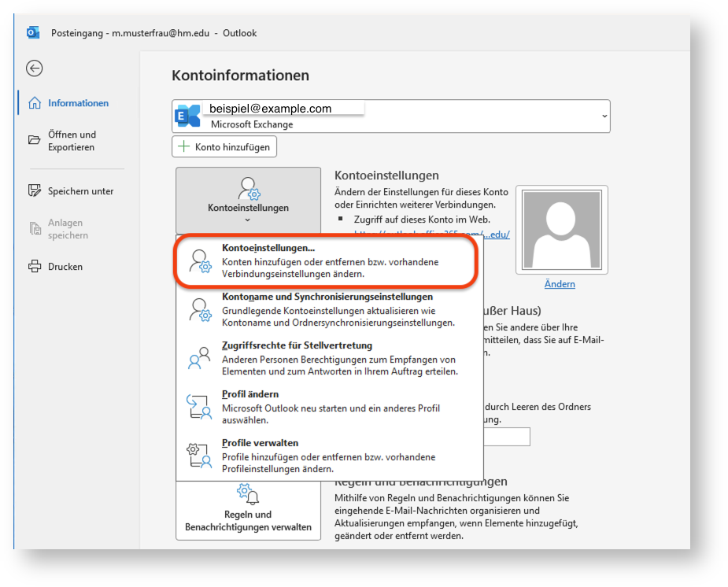
Task: Click the home icon beside Informationen
Action: pyautogui.click(x=35, y=103)
